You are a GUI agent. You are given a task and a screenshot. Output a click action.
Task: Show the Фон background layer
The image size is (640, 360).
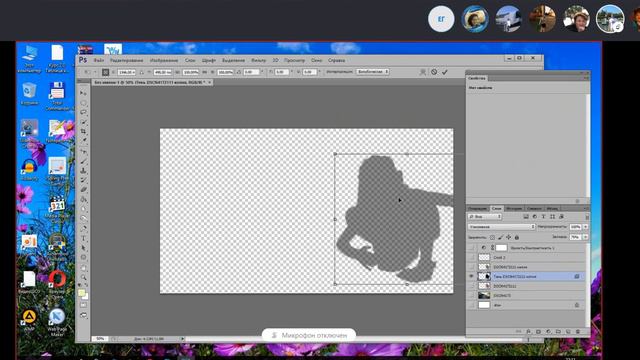471,305
